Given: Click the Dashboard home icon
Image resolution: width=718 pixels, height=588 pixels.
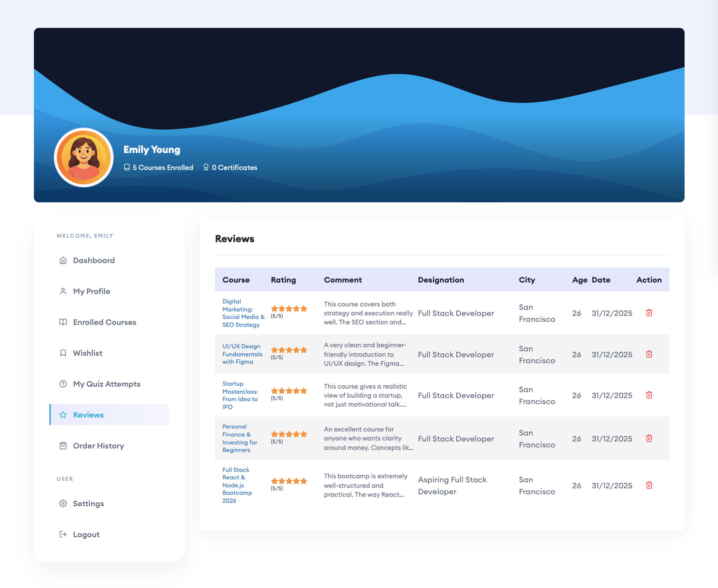Looking at the screenshot, I should pos(63,260).
